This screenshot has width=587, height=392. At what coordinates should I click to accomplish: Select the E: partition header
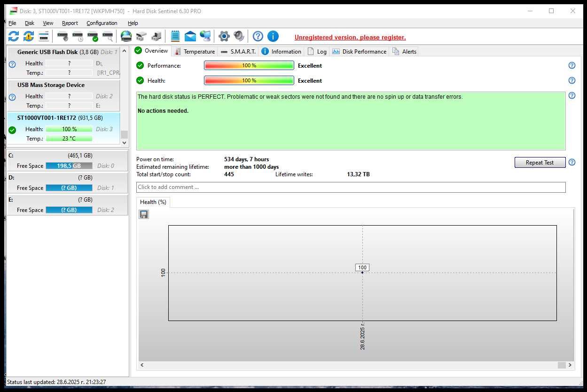click(67, 200)
